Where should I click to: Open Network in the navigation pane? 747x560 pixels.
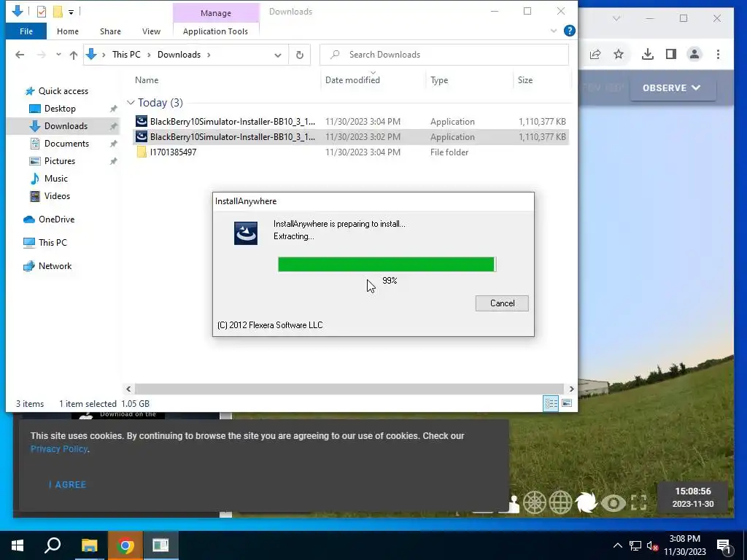[55, 266]
